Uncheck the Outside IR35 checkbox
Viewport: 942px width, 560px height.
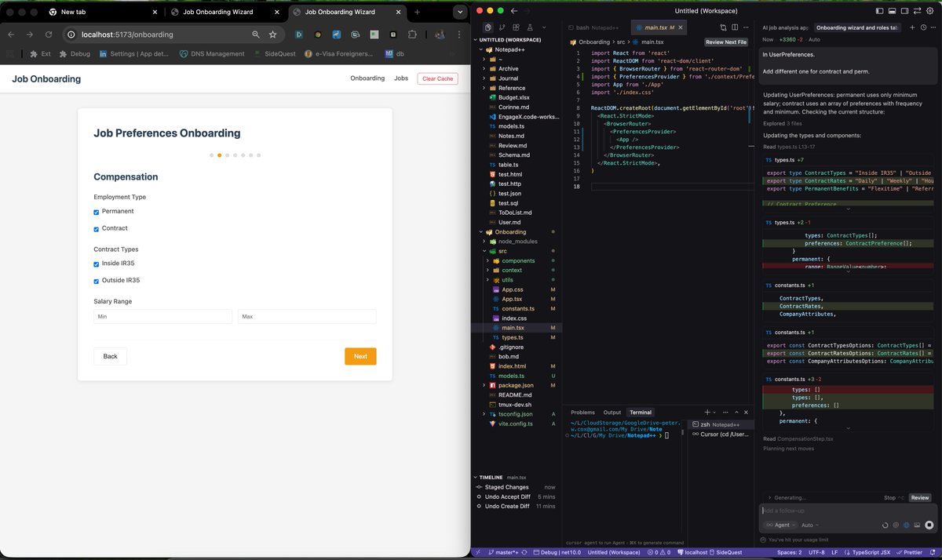[97, 281]
